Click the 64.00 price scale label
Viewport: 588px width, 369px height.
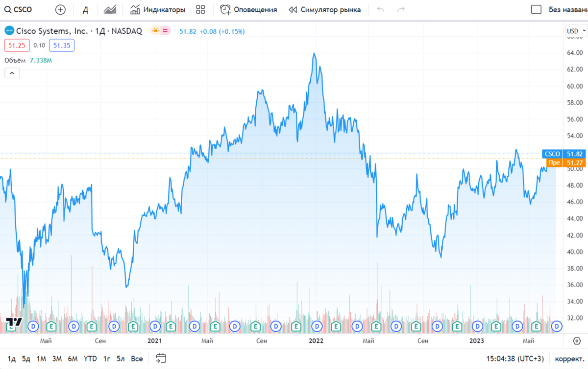pyautogui.click(x=574, y=52)
